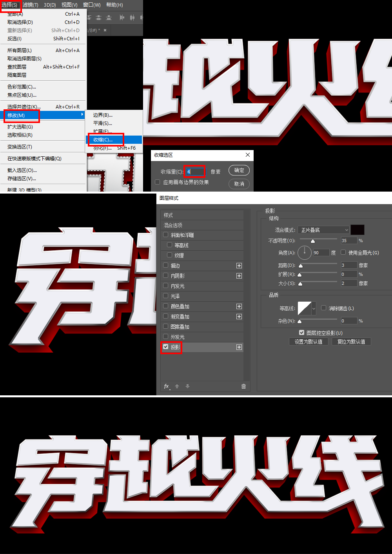Click the angle dial for drop shadow
This screenshot has width=392, height=554.
(305, 253)
